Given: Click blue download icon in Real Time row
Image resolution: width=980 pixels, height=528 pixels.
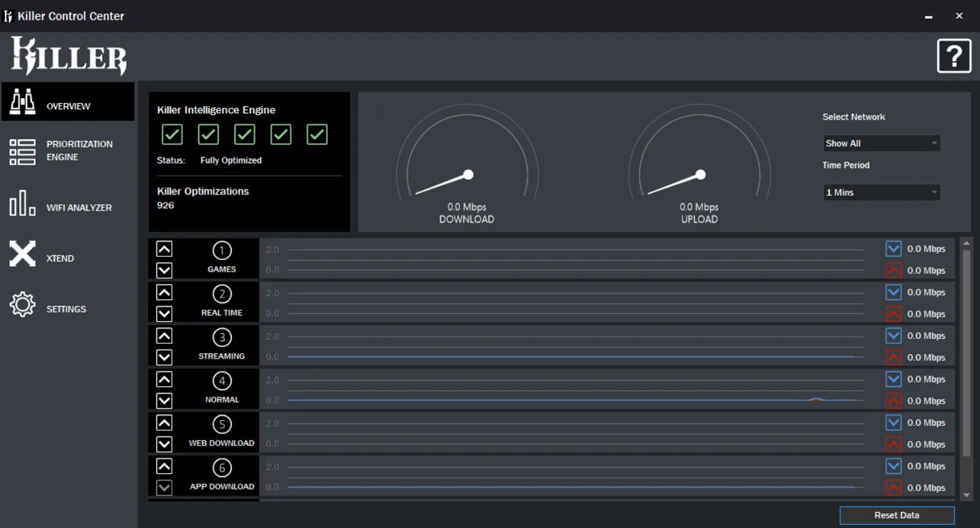Looking at the screenshot, I should [x=894, y=292].
